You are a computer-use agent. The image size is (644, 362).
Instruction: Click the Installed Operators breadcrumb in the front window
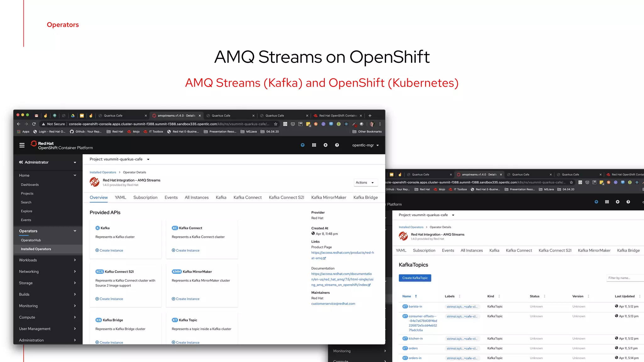coord(103,172)
